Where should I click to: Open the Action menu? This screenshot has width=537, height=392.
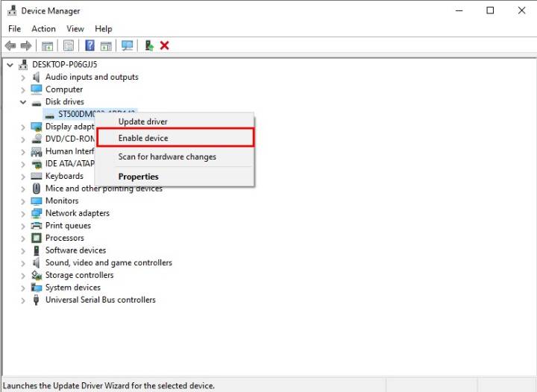(43, 29)
